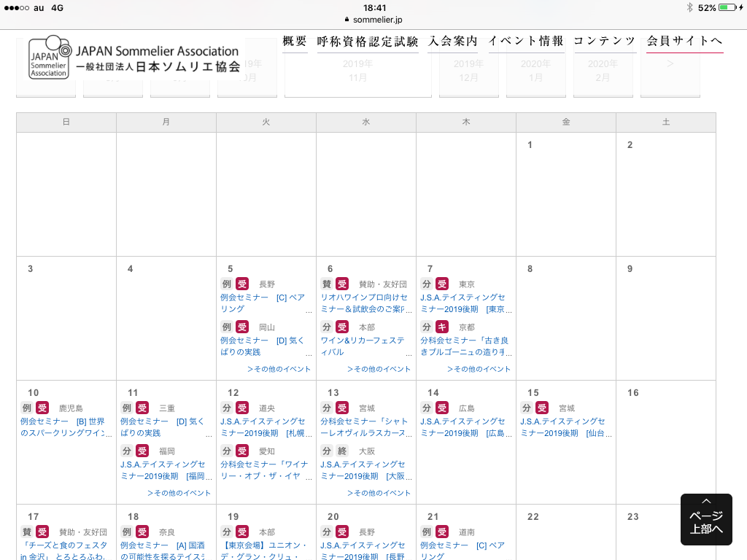Viewport: 747px width, 560px height.
Task: Open the イベント情報 menu item
Action: [526, 42]
